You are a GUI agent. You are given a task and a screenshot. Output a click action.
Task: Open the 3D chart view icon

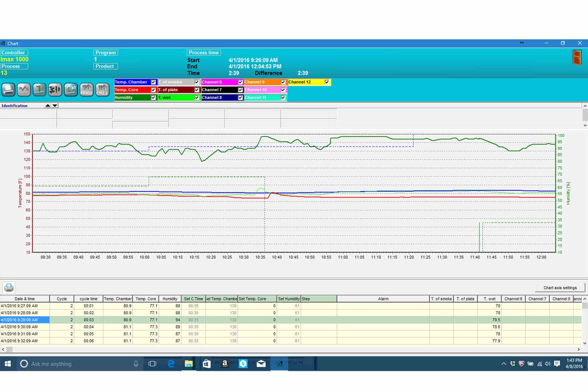click(x=55, y=89)
